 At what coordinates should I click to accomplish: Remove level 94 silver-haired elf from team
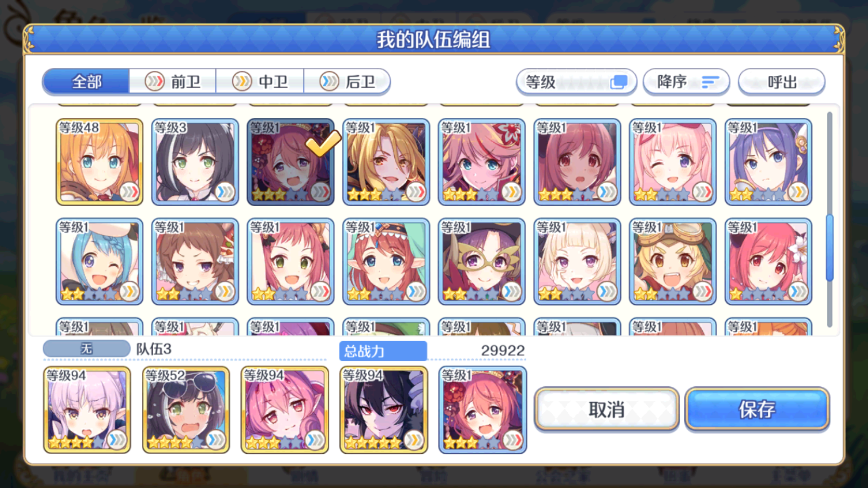coord(87,410)
